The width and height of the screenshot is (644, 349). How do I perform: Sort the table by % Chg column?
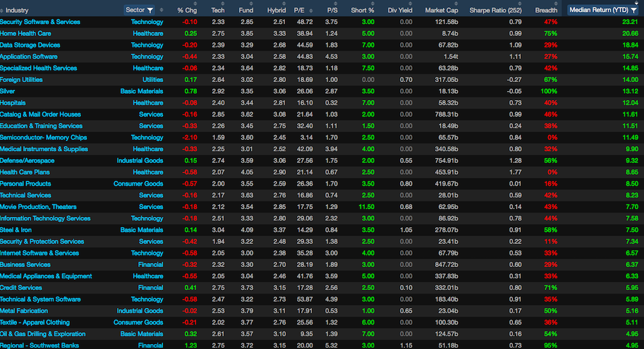pyautogui.click(x=187, y=10)
